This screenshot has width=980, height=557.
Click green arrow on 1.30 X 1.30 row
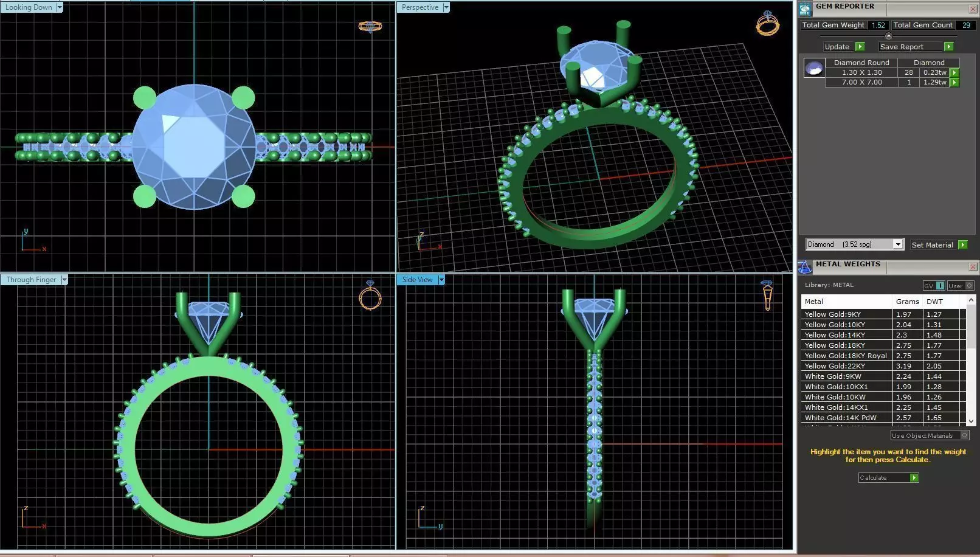[x=954, y=72]
